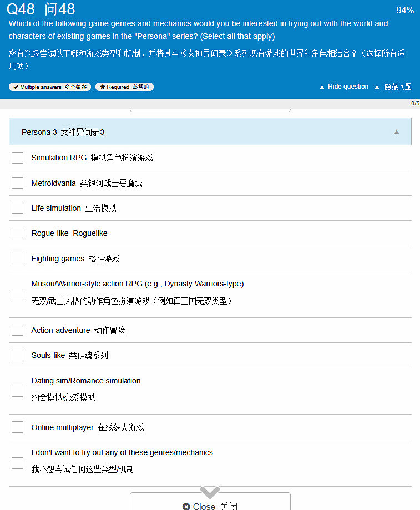Click the Online multiplayer 在线多人游戏 label

point(88,427)
